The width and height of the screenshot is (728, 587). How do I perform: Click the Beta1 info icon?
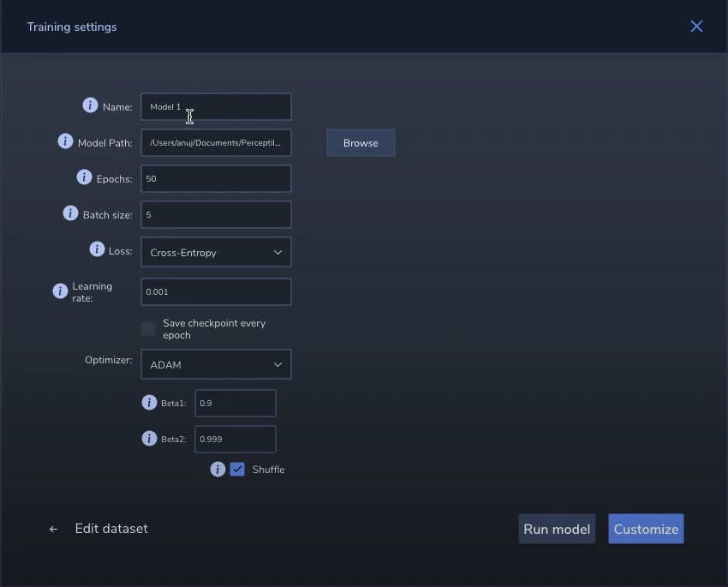coord(149,402)
